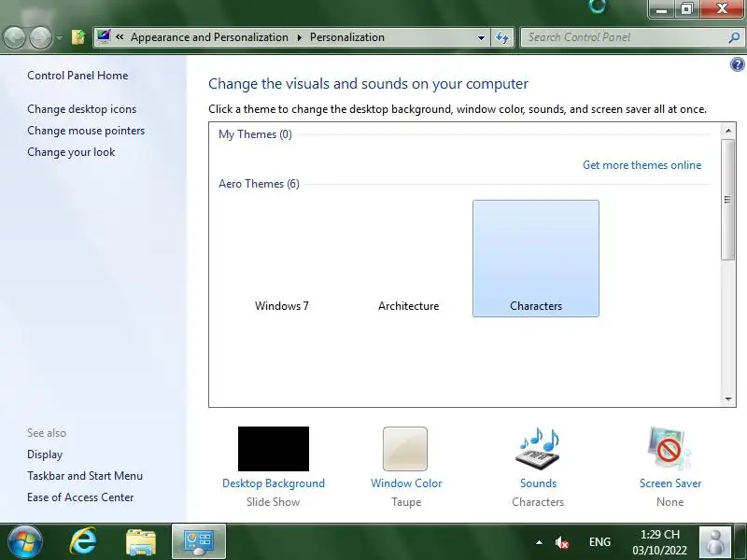The height and width of the screenshot is (560, 747).
Task: Click the Personalization breadcrumb
Action: tap(346, 37)
